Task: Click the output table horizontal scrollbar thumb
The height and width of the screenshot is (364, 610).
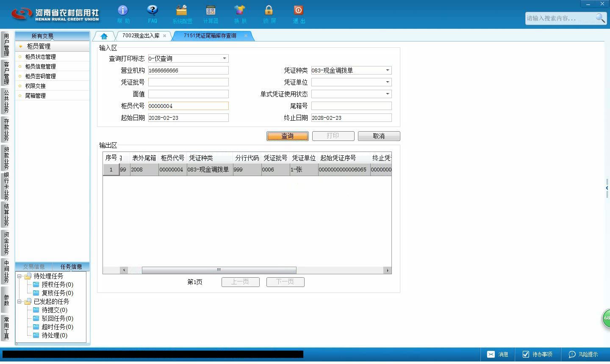Action: (219, 270)
